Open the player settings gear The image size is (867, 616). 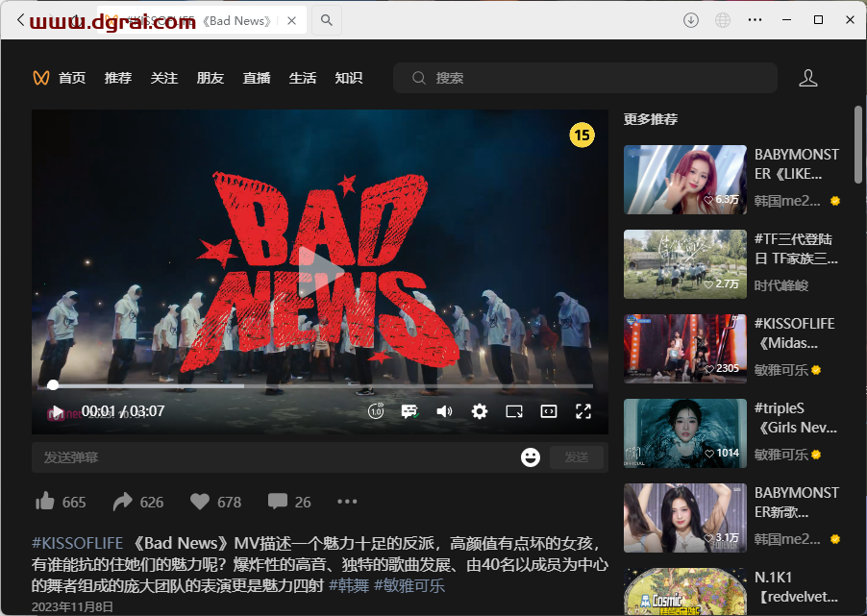coord(480,411)
